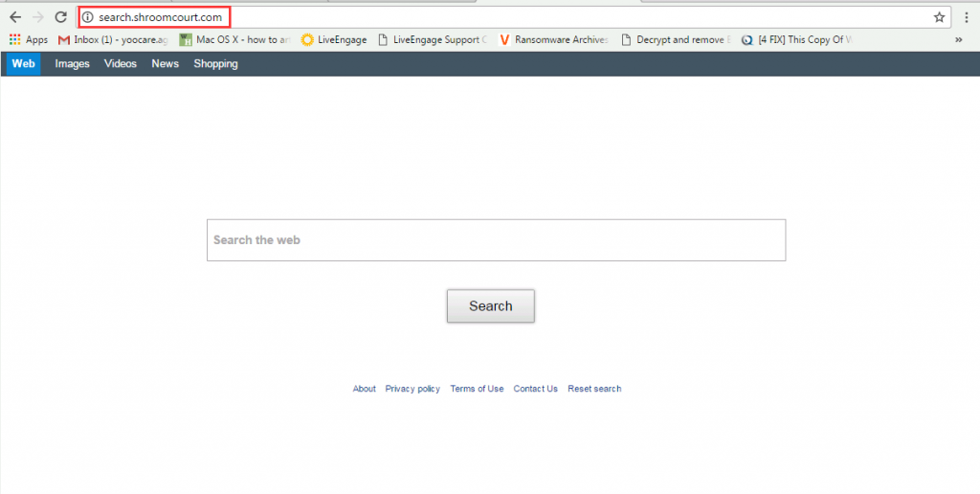Viewport: 980px width, 494px height.
Task: Open the LiveEngage Support bookmark
Action: 433,39
